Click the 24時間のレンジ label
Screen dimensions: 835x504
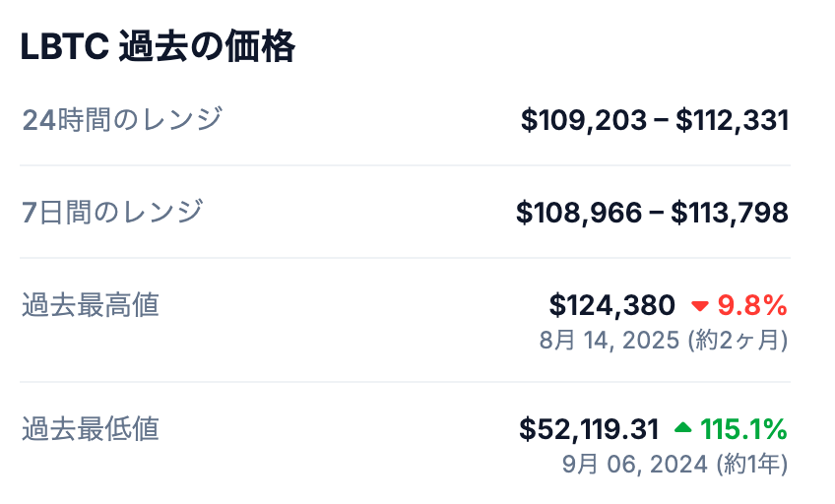click(122, 120)
